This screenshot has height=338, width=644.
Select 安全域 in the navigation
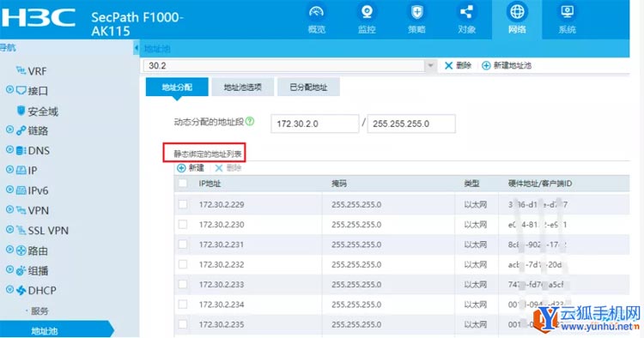click(x=43, y=112)
